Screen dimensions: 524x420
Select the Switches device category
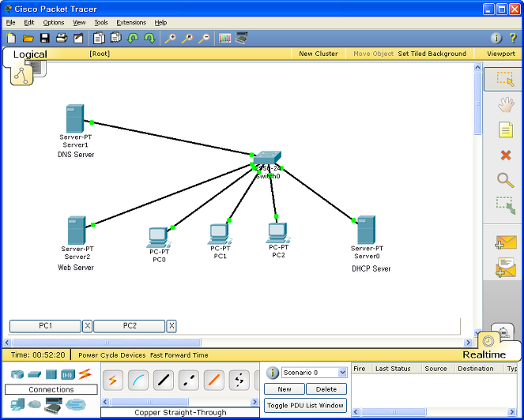35,374
